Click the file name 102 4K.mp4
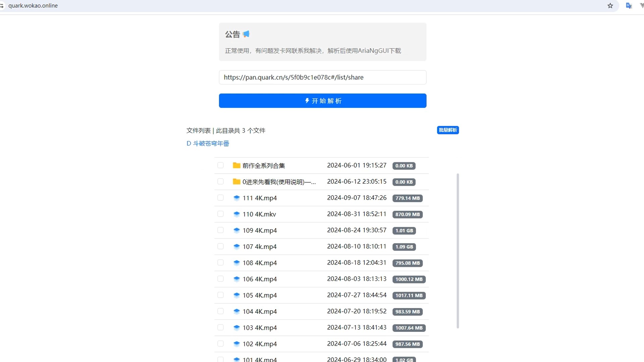Image resolution: width=644 pixels, height=362 pixels. pyautogui.click(x=260, y=344)
